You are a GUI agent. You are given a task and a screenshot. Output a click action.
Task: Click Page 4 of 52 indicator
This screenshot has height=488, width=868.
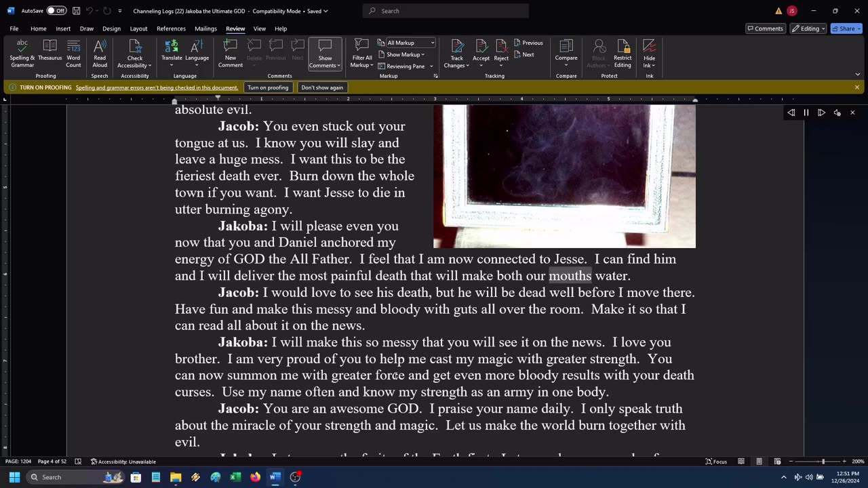point(52,462)
